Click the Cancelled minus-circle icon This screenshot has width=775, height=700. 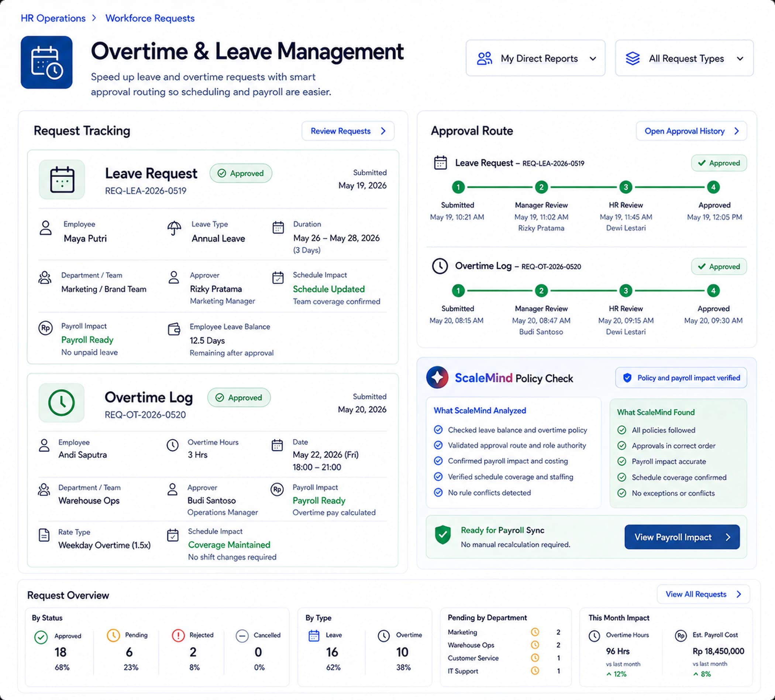coord(242,636)
